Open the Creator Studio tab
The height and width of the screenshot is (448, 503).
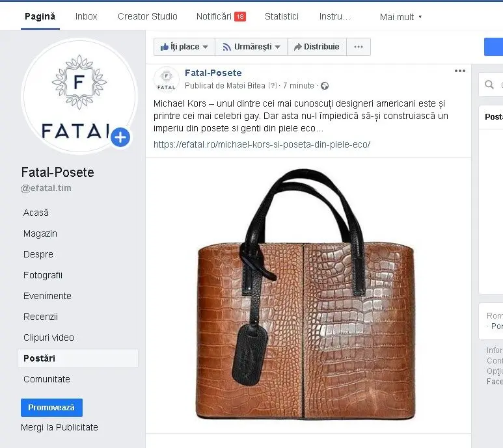(148, 16)
